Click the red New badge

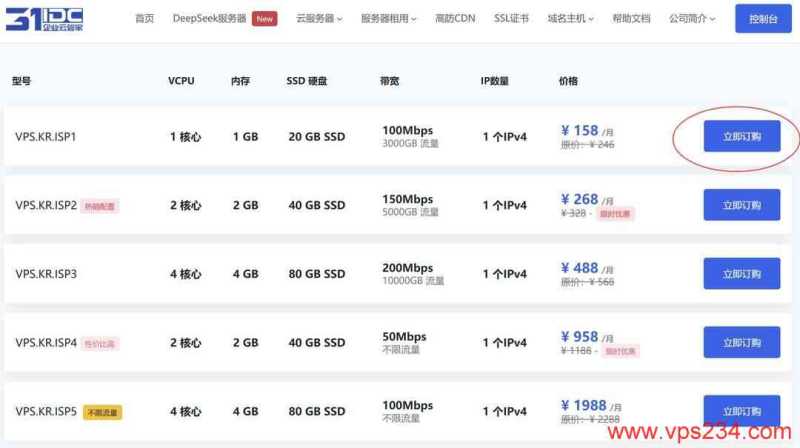[x=264, y=18]
